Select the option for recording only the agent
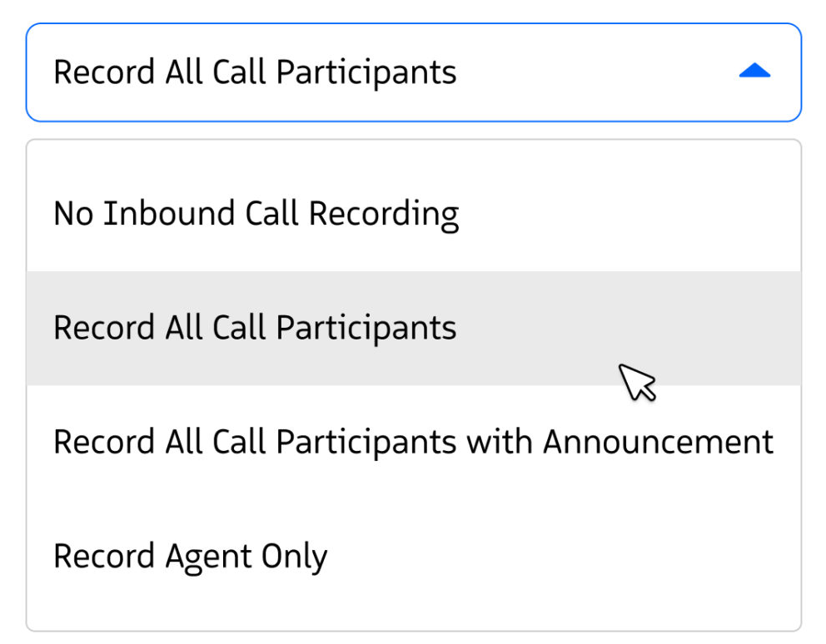Screen dimensions: 826x644 click(191, 556)
